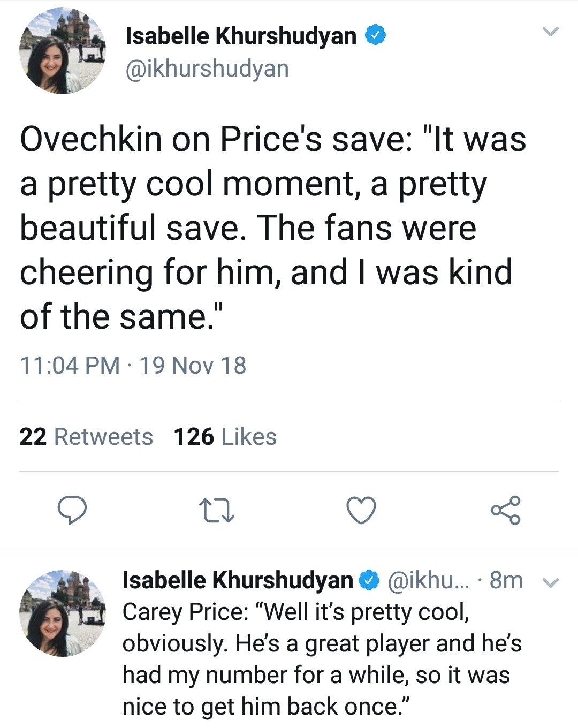Click the author name on the reply tweet
Screen dimensions: 578x728
coord(238,580)
